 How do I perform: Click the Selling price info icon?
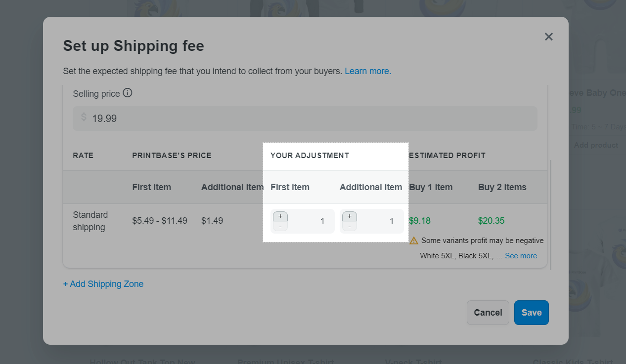[128, 93]
